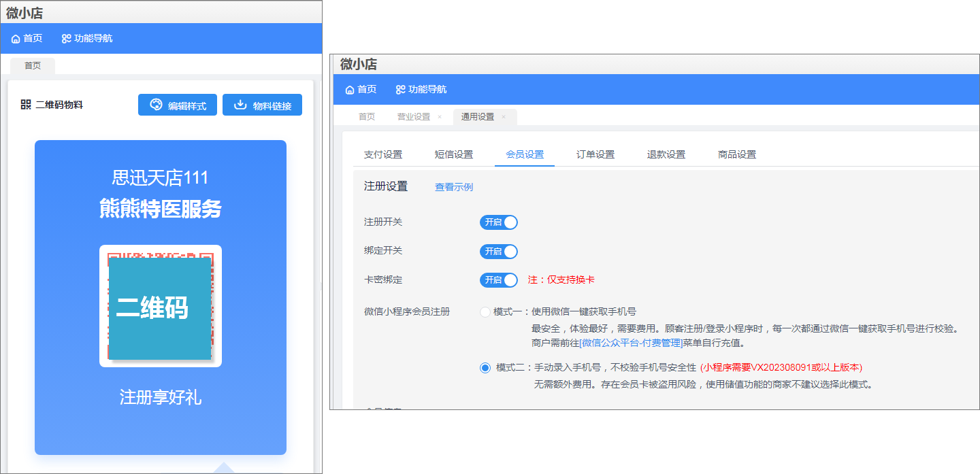Click the 微信小程序会员注册 label
980x474 pixels.
click(407, 312)
